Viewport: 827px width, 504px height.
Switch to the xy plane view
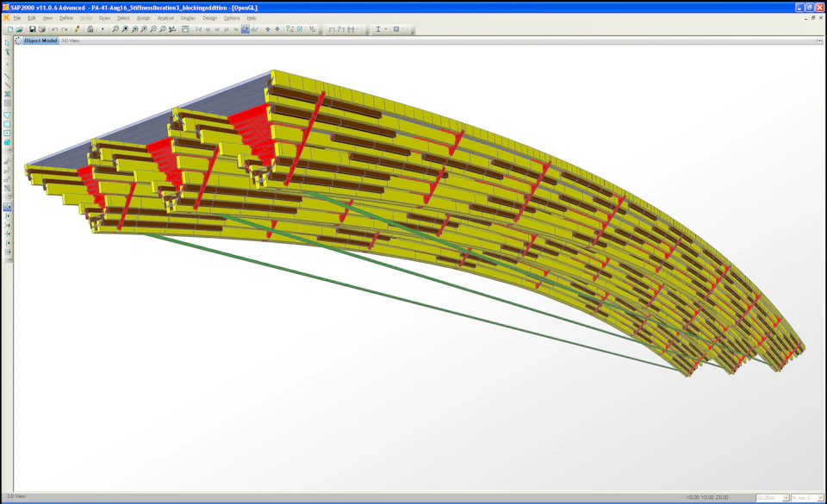coord(208,29)
